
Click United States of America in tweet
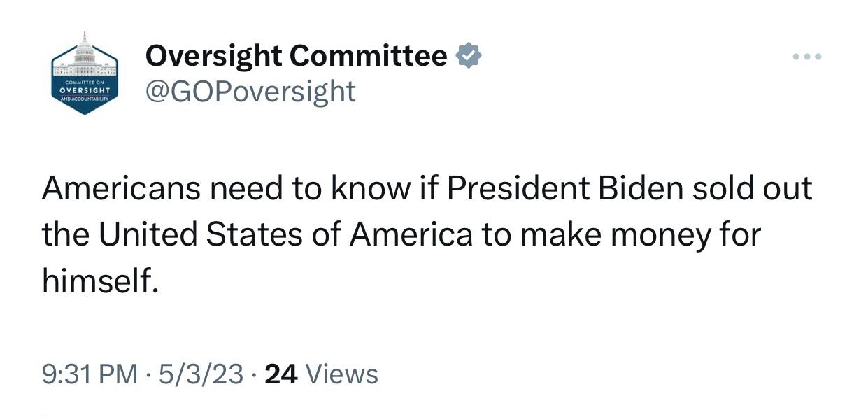click(x=285, y=235)
